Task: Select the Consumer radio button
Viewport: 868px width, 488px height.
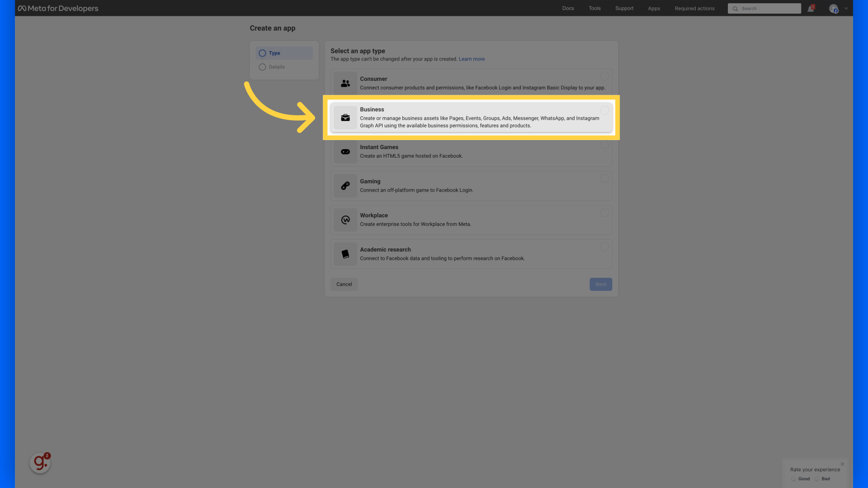Action: click(604, 76)
